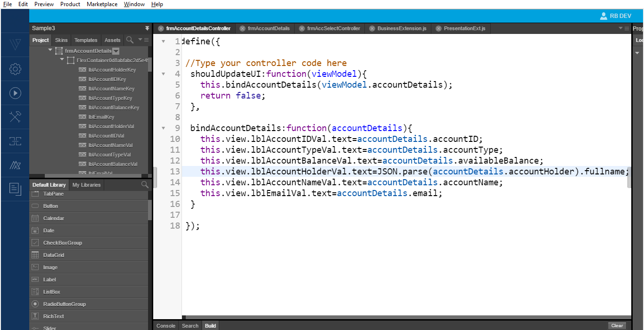644x330 pixels.
Task: Select the RichText widget in library
Action: click(x=89, y=316)
